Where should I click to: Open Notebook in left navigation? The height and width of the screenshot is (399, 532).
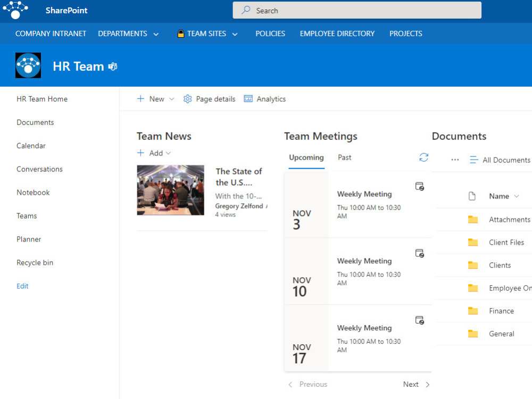coord(33,193)
